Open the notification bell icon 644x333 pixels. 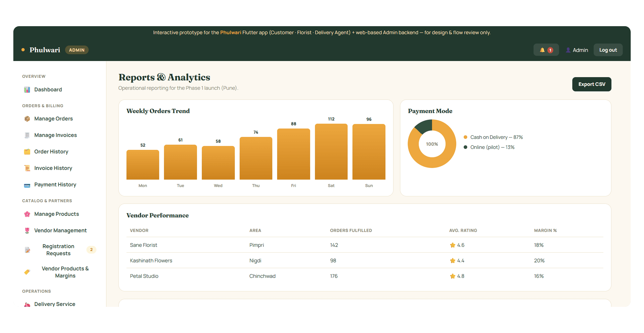[542, 50]
